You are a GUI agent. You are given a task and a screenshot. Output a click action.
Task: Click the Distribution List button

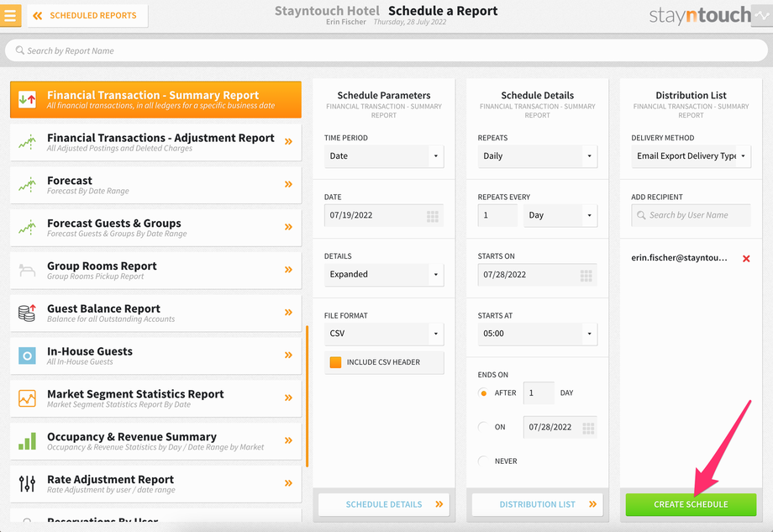pyautogui.click(x=538, y=504)
